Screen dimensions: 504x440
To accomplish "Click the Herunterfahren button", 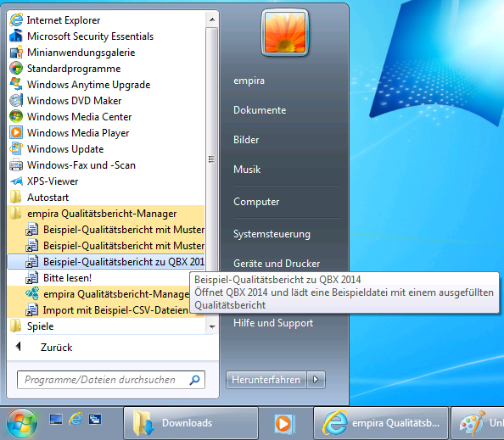I will pos(266,380).
